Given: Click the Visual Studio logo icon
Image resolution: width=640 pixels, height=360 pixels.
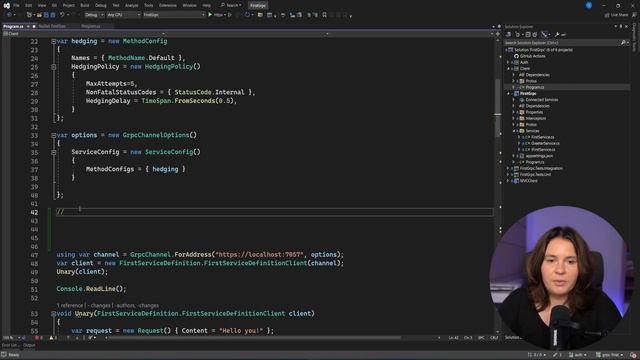Looking at the screenshot, I should (x=7, y=5).
